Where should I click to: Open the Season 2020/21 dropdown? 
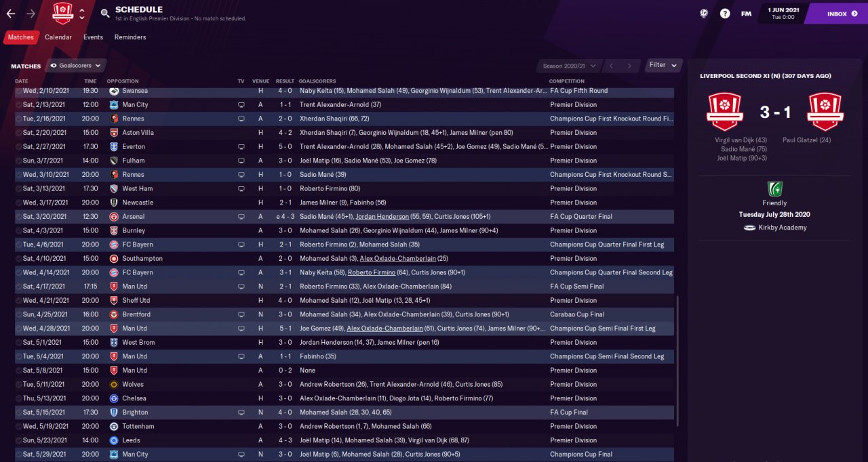pyautogui.click(x=569, y=66)
